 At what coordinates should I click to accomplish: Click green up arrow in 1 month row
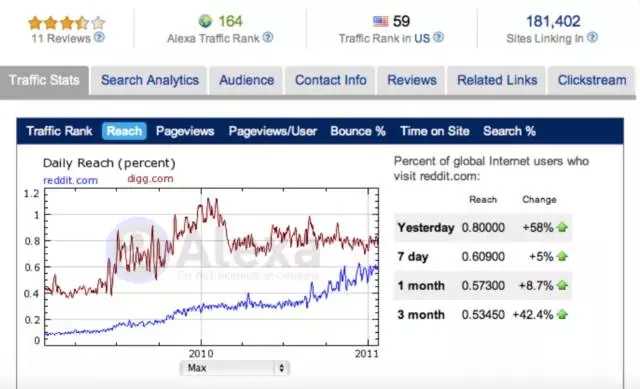click(562, 285)
